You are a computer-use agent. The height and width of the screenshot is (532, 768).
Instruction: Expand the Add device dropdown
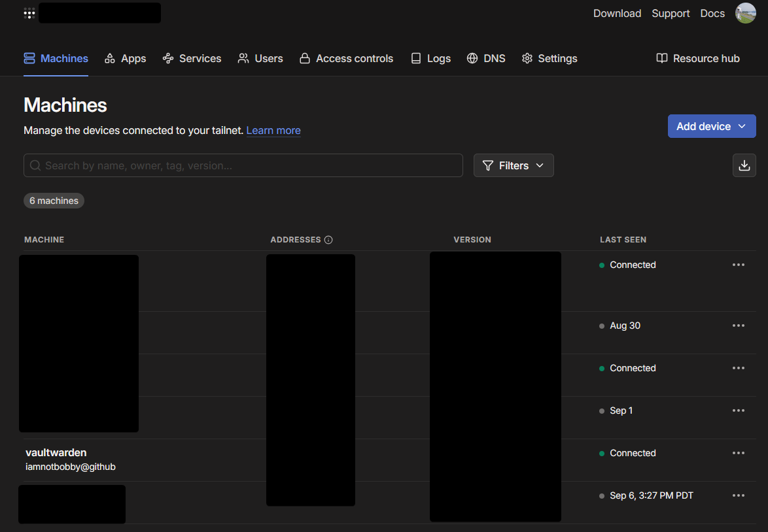(x=711, y=126)
